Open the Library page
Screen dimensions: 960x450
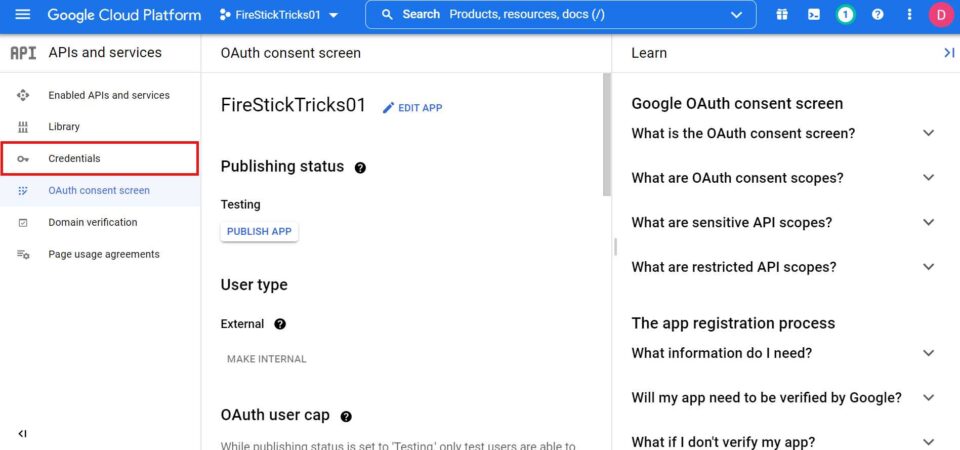(100, 127)
